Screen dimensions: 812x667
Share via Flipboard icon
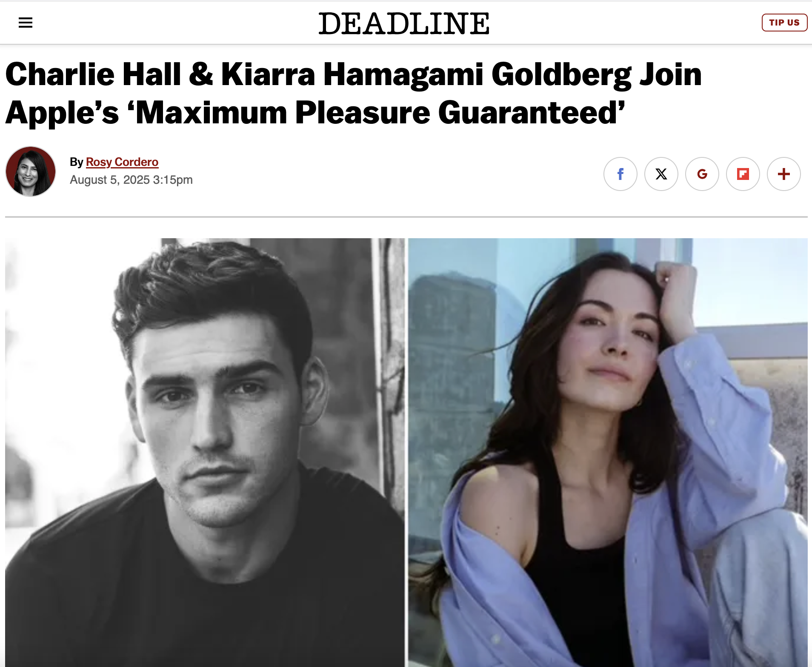743,174
